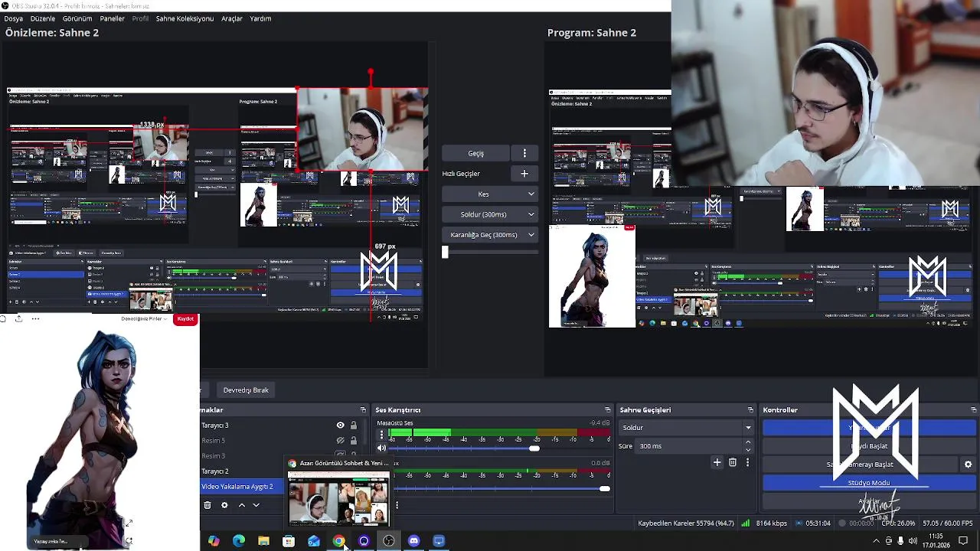Open scene transition three-dot options
The image size is (980, 551).
point(747,462)
